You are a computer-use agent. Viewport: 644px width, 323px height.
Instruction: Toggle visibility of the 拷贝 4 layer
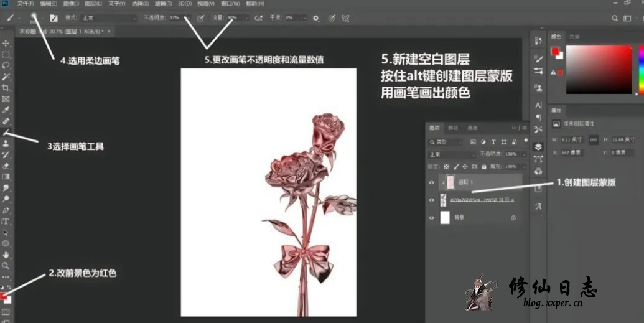click(x=432, y=200)
